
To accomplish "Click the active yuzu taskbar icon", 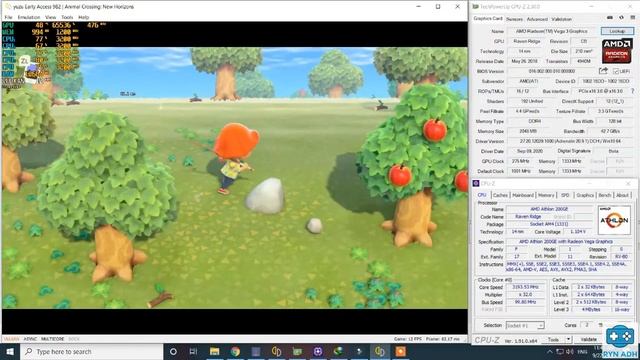I will coord(380,351).
